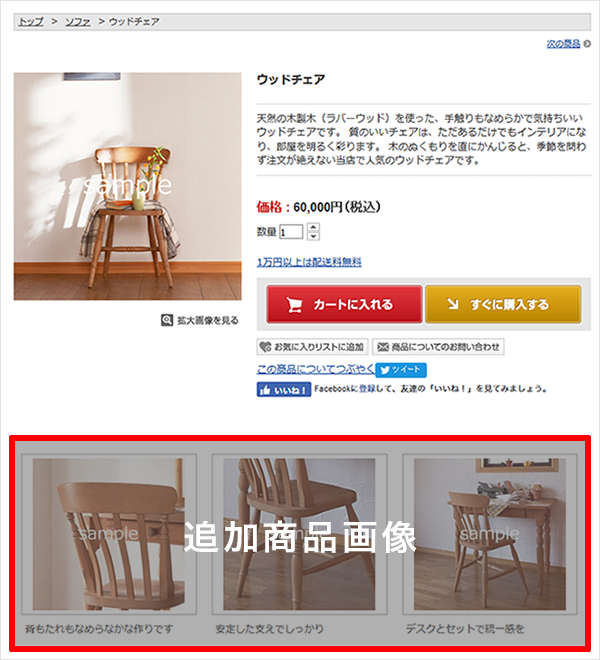Image resolution: width=600 pixels, height=660 pixels.
Task: Click the magnifier icon for enlarged image
Action: (x=167, y=320)
